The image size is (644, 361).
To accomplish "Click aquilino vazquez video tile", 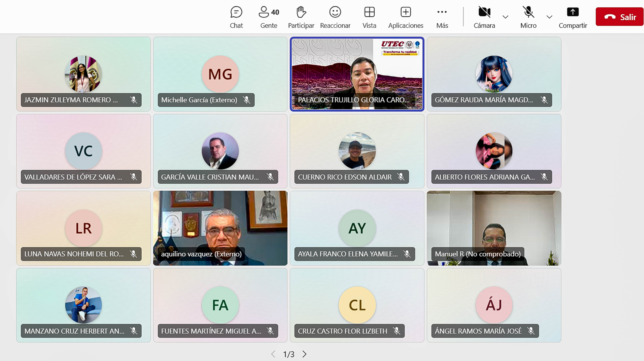I will coord(220,225).
